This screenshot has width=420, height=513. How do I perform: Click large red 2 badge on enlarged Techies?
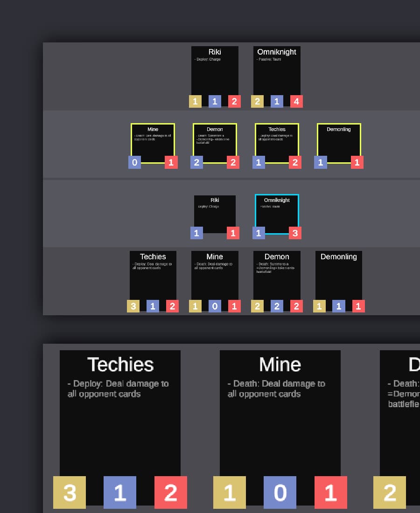[x=170, y=492]
